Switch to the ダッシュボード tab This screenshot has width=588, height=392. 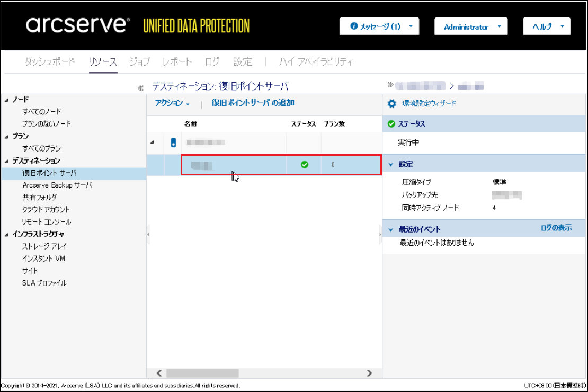pos(50,62)
